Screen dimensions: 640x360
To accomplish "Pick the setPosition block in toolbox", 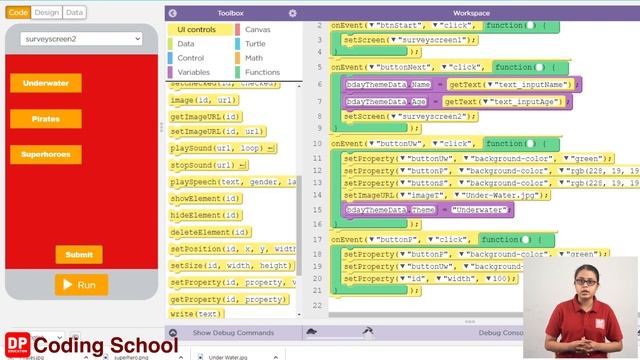I will pos(233,249).
